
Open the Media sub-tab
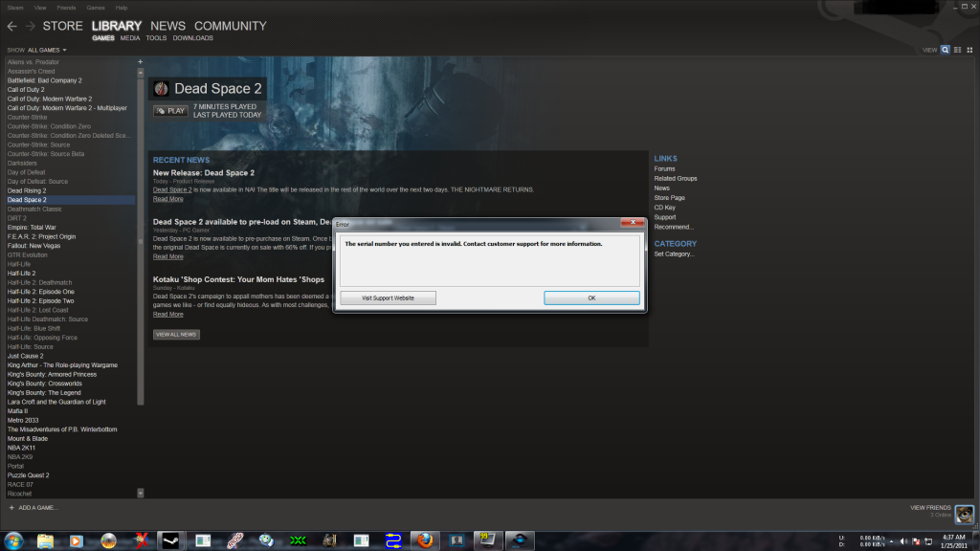tap(130, 38)
